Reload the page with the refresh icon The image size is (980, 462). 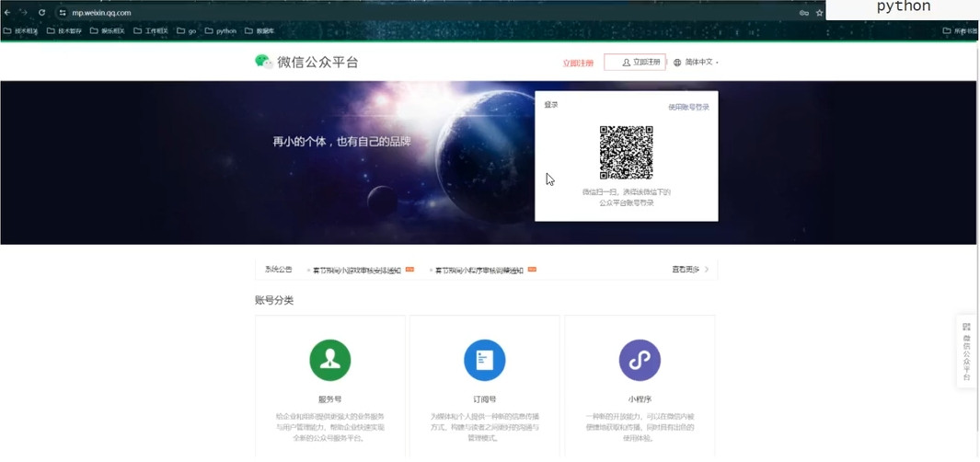point(42,13)
